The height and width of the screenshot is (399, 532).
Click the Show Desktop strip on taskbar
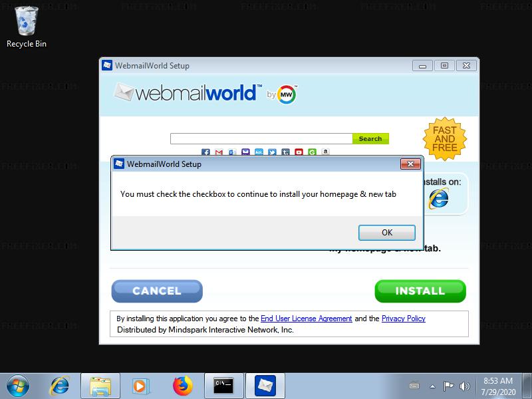[x=527, y=386]
